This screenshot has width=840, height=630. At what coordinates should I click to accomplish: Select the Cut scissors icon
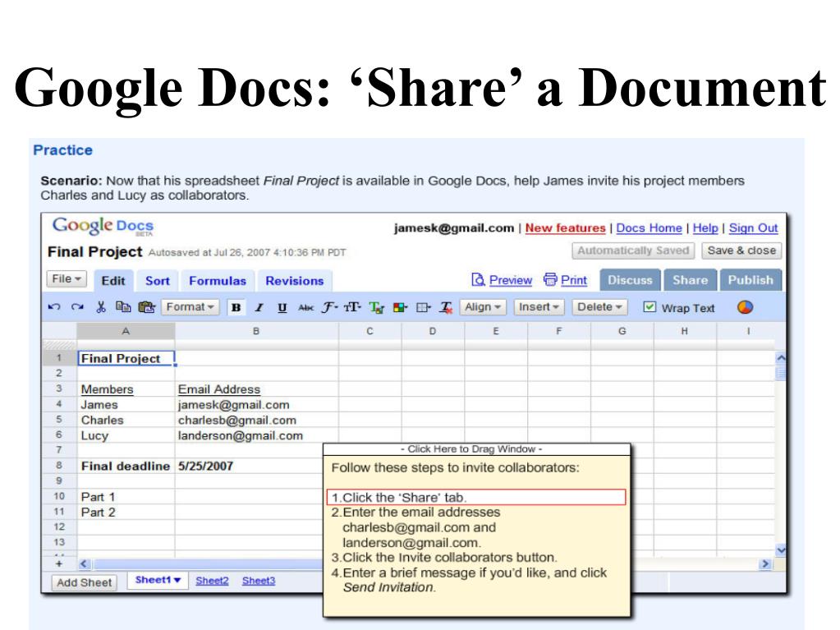(101, 307)
